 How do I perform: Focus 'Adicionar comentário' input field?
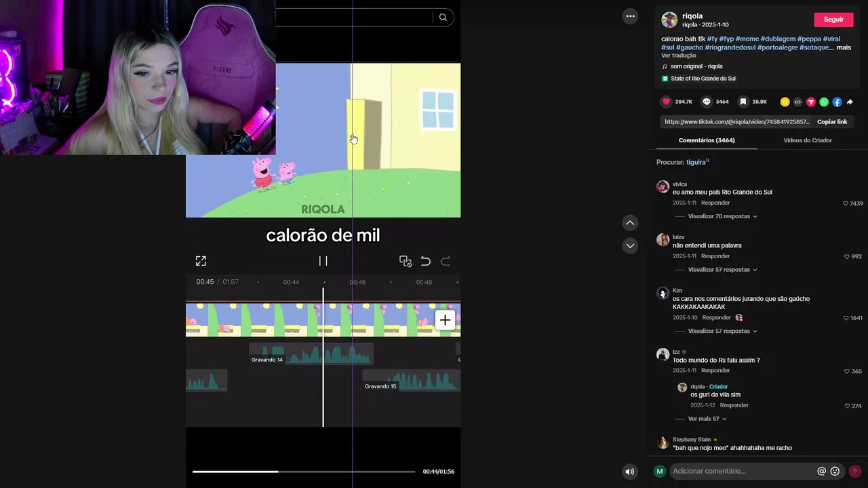coord(743,471)
